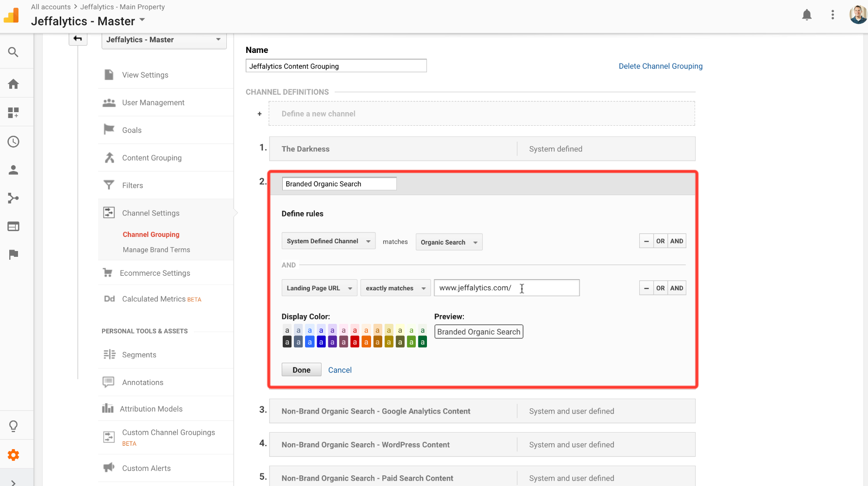Click the plus icon beside Define a new channel
The height and width of the screenshot is (486, 868).
coord(259,114)
